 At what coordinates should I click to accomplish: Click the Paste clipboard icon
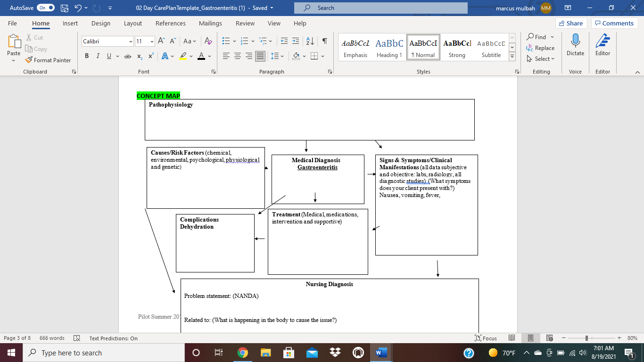click(x=14, y=41)
